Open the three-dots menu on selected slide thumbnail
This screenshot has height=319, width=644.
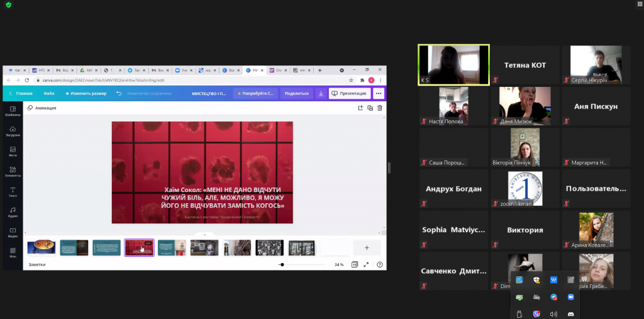coord(148,243)
